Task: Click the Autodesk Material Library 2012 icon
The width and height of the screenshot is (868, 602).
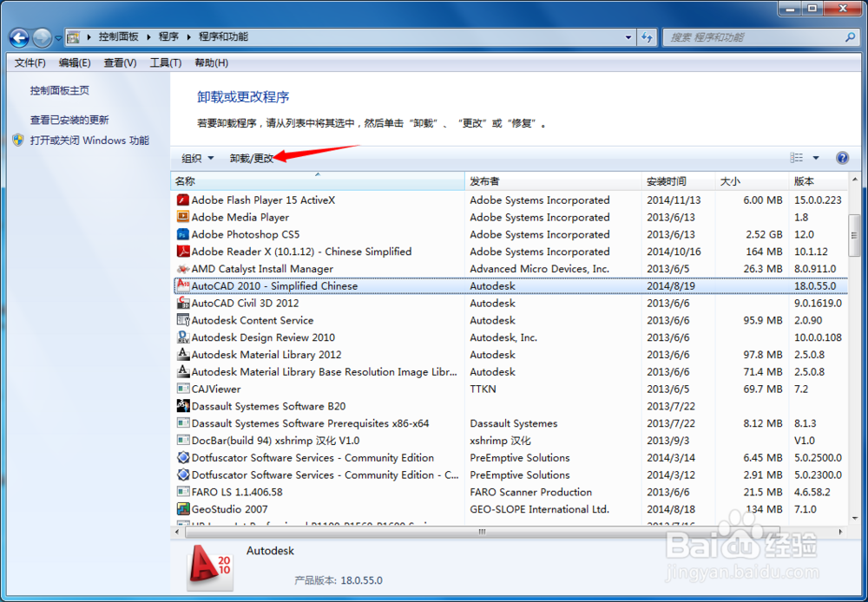Action: pyautogui.click(x=182, y=354)
